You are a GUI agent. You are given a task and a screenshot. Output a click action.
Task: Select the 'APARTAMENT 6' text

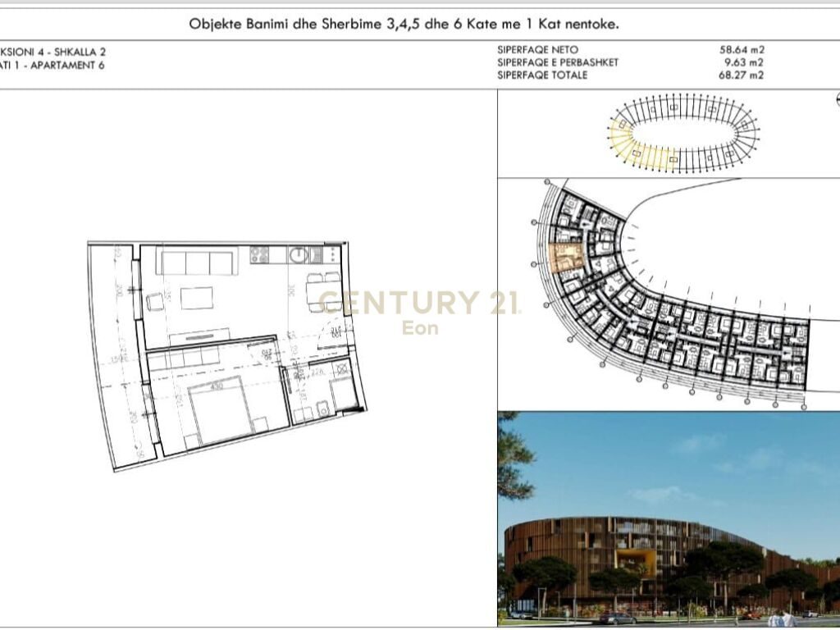[67, 66]
